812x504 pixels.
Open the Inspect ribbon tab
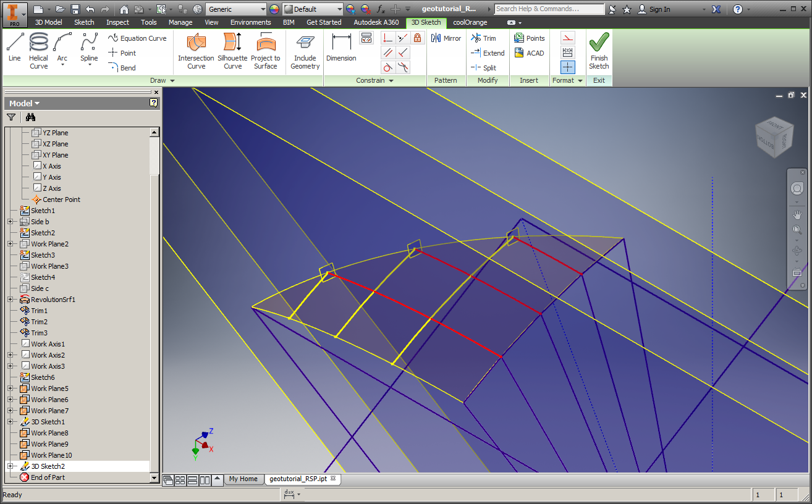tap(117, 22)
